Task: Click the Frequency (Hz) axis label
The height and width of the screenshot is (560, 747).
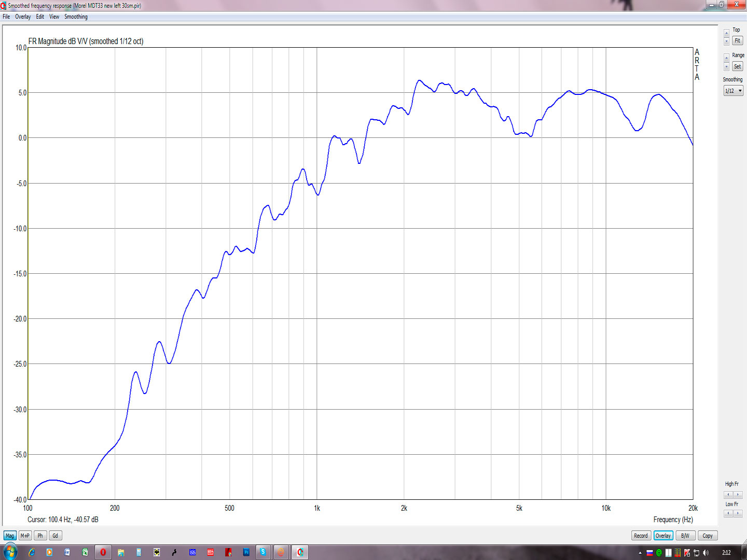Action: pos(673,520)
